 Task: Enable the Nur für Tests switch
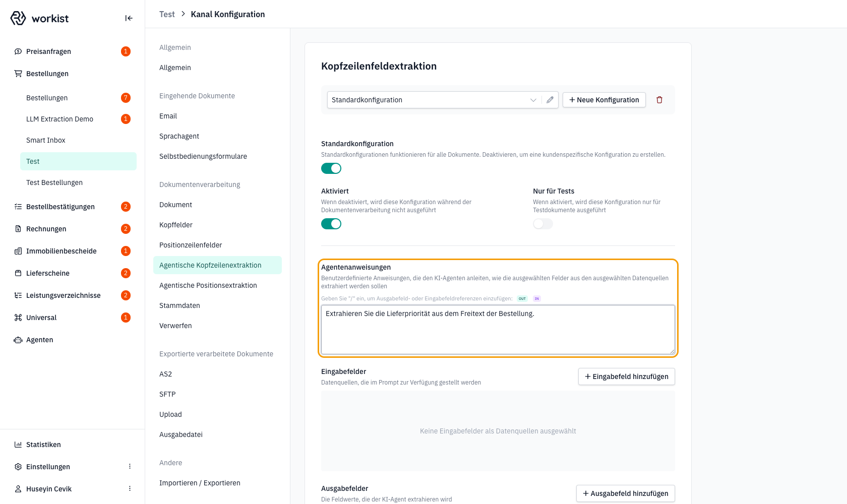(543, 224)
